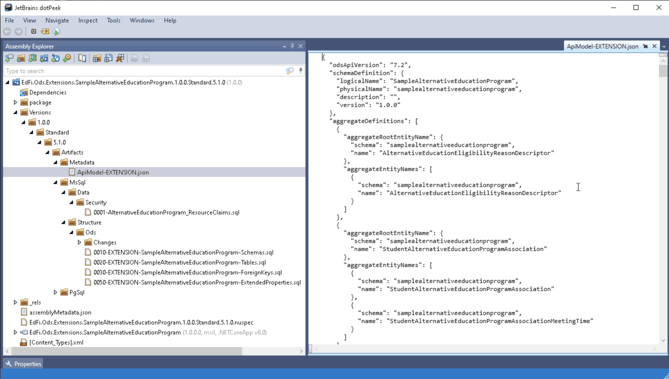
Task: Click the Type to search field
Action: [x=144, y=71]
